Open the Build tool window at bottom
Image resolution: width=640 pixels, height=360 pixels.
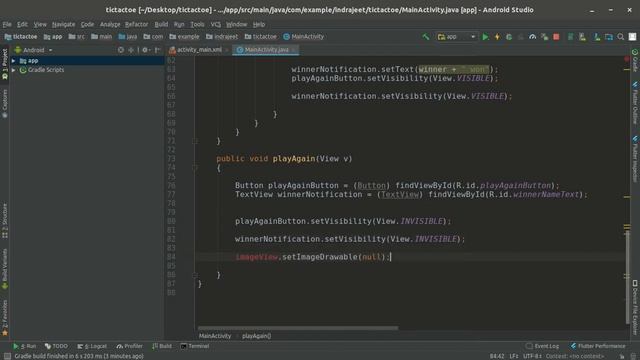[162, 346]
